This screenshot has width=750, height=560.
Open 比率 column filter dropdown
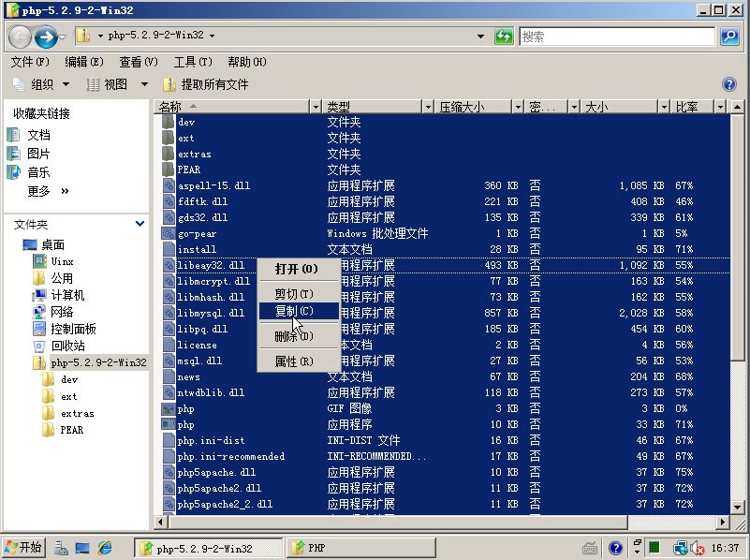pos(720,107)
